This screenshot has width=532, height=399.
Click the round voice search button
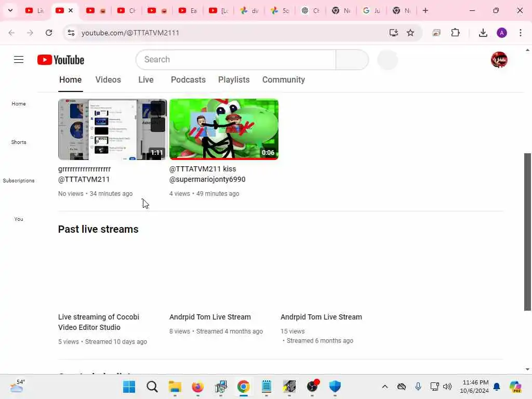(388, 60)
